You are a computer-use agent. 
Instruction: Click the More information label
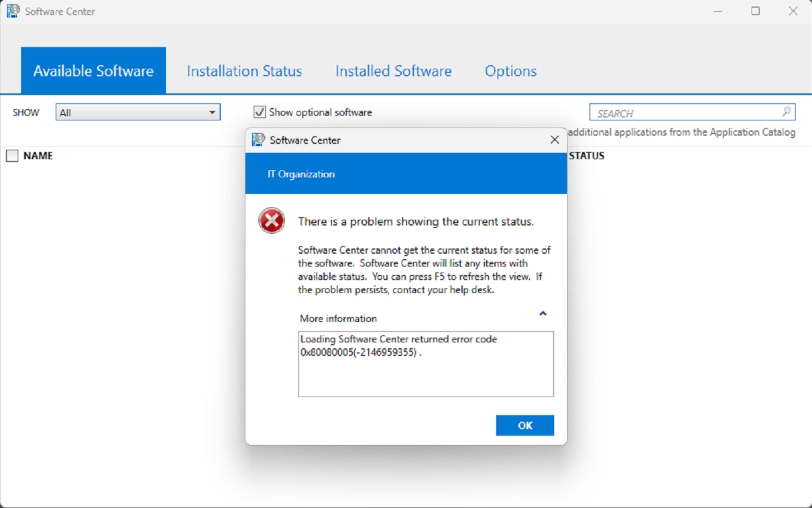pyautogui.click(x=338, y=318)
